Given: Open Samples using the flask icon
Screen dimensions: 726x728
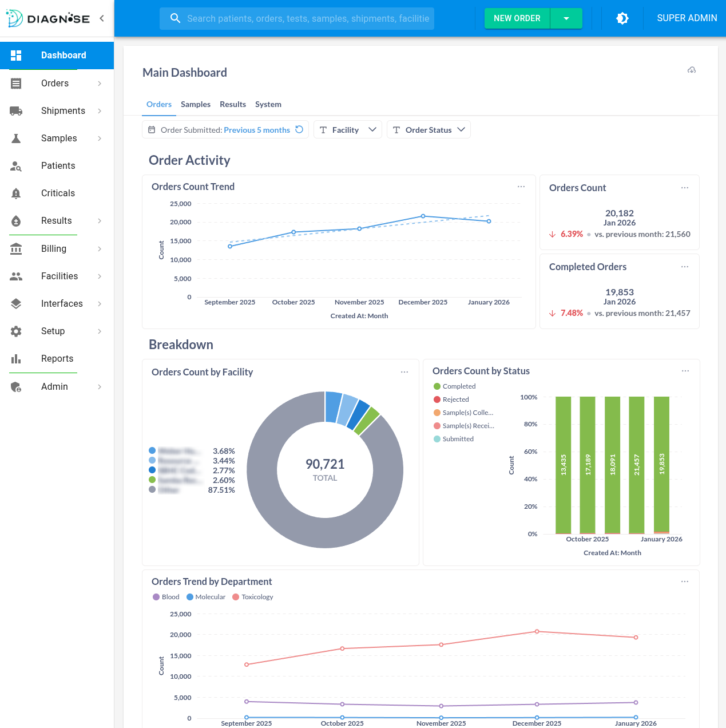Looking at the screenshot, I should [16, 138].
